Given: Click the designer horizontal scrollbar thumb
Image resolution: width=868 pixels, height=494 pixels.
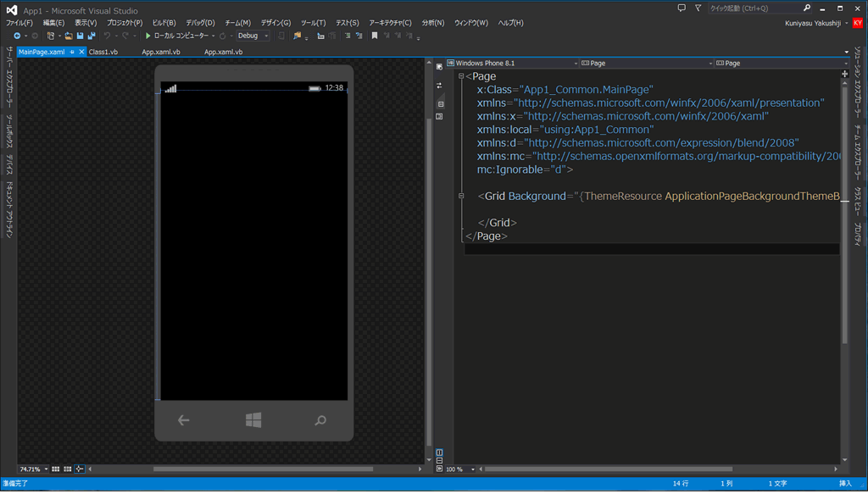Looking at the screenshot, I should pyautogui.click(x=263, y=469).
